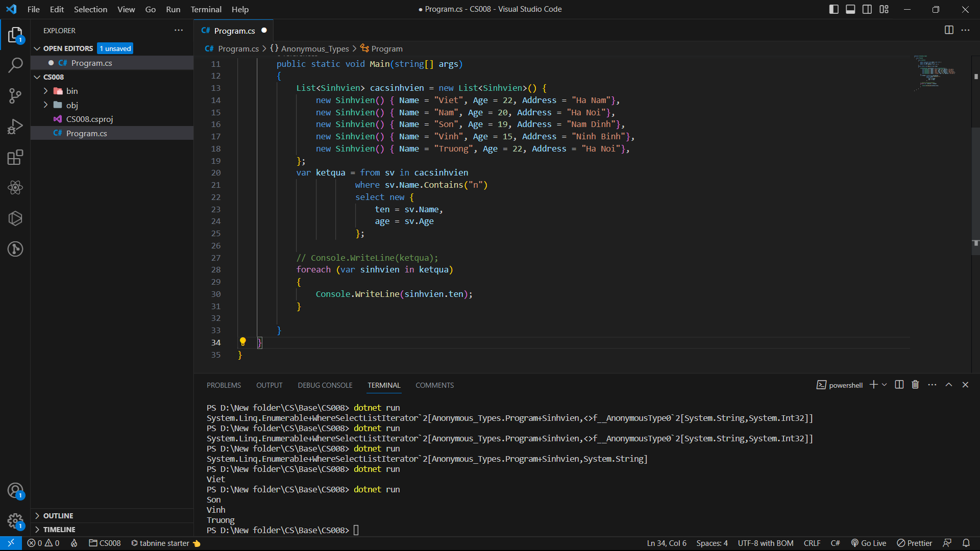
Task: Switch to OUTPUT tab
Action: pos(269,385)
